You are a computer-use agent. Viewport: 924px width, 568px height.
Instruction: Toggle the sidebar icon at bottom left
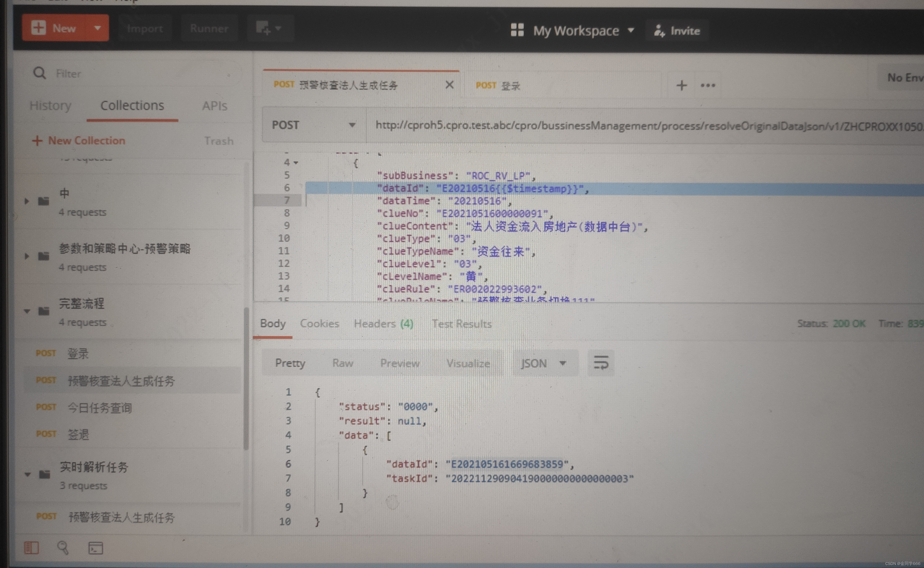click(x=32, y=548)
